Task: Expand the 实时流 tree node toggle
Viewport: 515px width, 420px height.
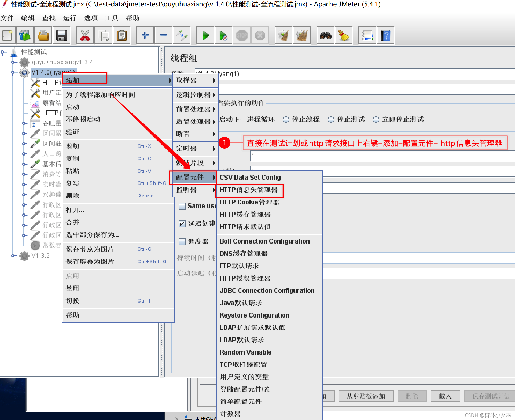Action: click(24, 185)
